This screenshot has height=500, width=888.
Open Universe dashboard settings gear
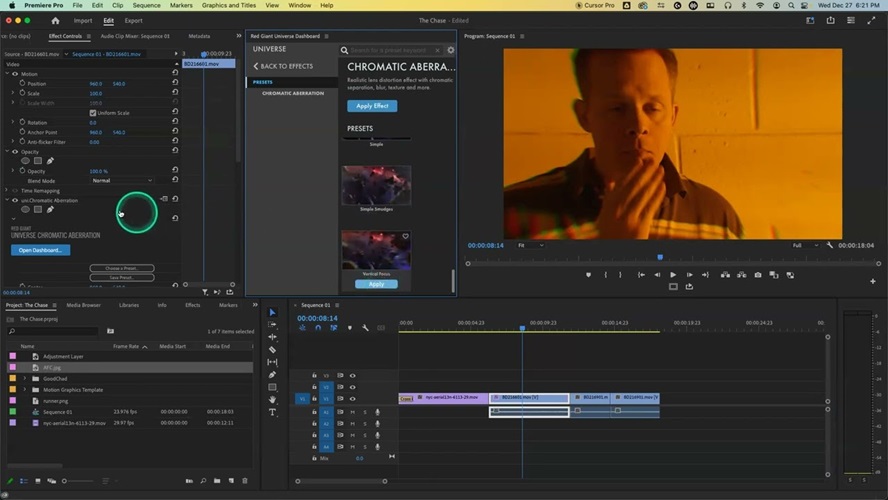pos(451,50)
